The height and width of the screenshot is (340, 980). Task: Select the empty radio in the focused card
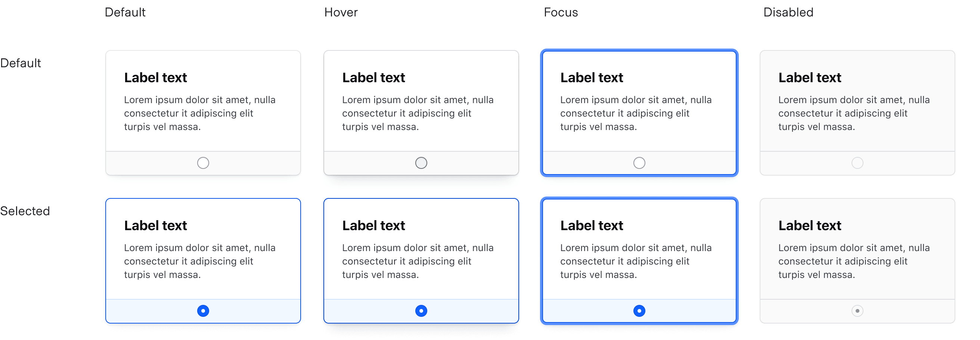639,163
